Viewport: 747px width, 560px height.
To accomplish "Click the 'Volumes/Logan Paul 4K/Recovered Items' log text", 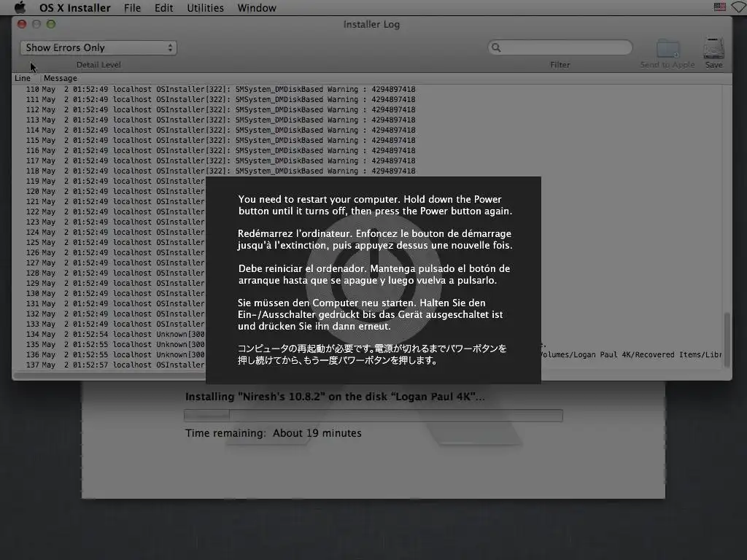I will click(631, 355).
